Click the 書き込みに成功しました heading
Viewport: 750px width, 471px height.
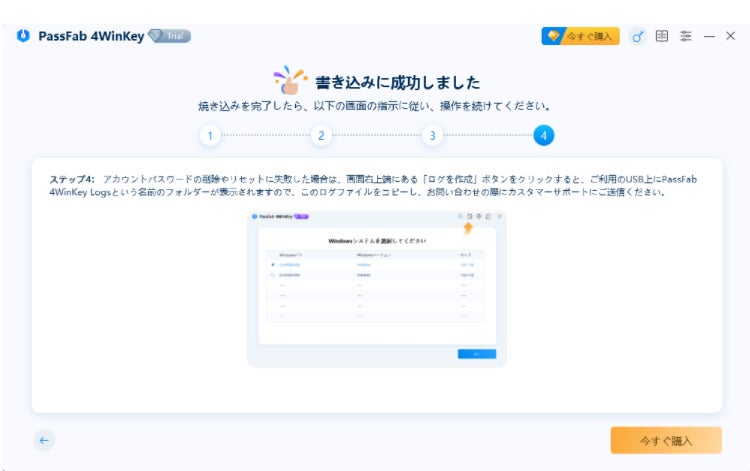[397, 82]
